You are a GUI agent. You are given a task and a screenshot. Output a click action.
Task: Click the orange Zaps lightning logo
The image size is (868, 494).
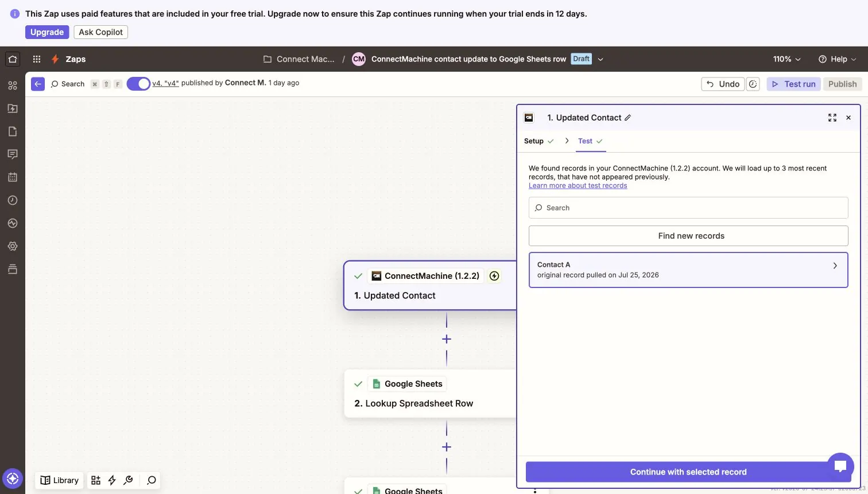pos(55,59)
